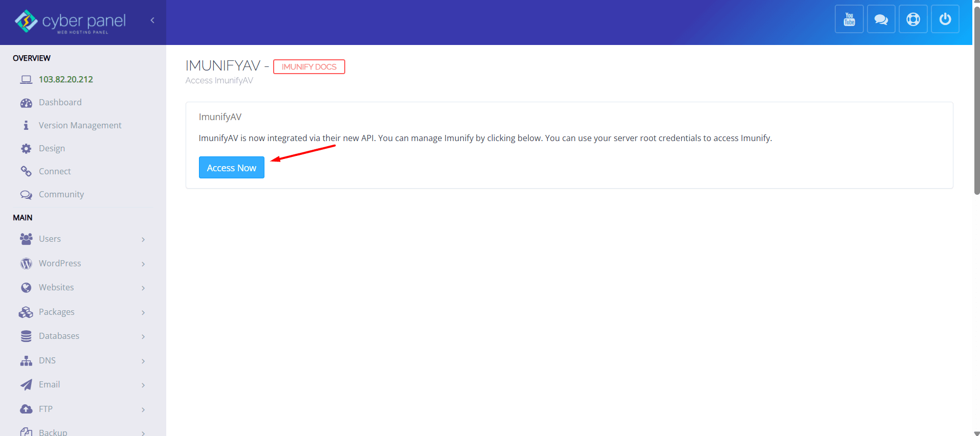
Task: Open the Packages menu item
Action: pos(57,312)
